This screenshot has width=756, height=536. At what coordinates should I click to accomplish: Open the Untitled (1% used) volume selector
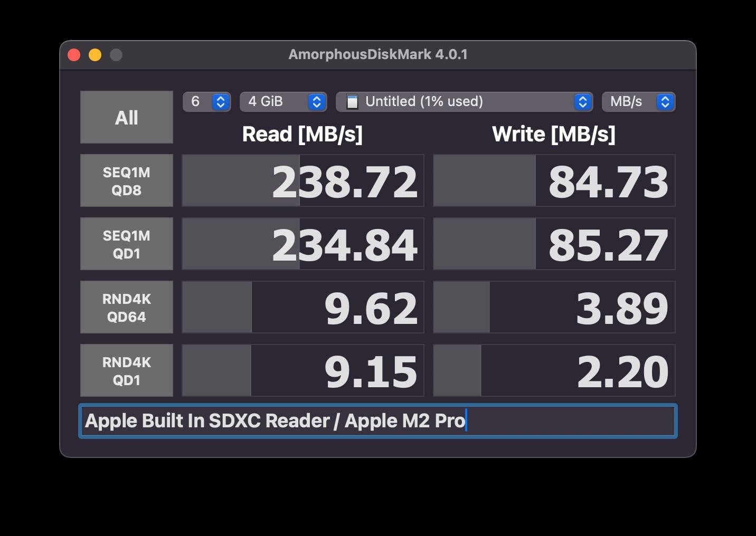pyautogui.click(x=465, y=102)
